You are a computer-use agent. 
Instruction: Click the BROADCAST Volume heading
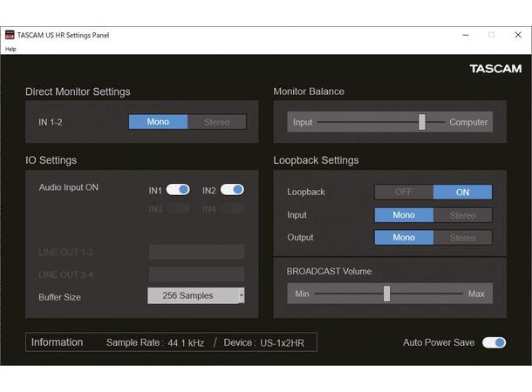(329, 272)
